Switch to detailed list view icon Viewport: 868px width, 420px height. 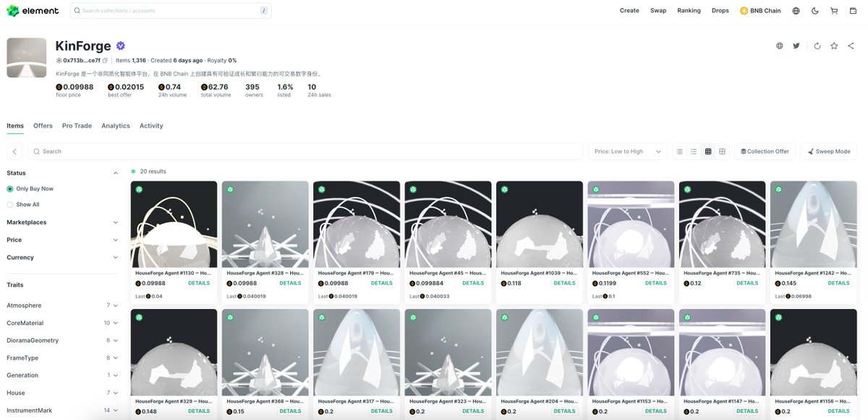click(x=679, y=151)
